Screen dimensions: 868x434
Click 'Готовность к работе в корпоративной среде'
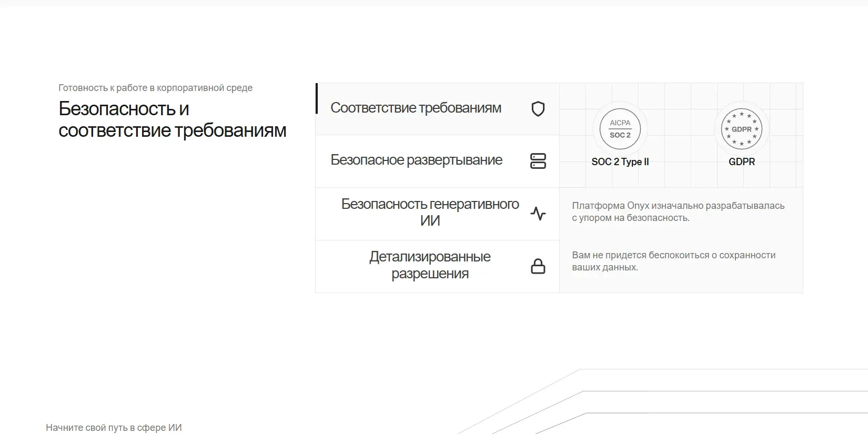tap(156, 88)
